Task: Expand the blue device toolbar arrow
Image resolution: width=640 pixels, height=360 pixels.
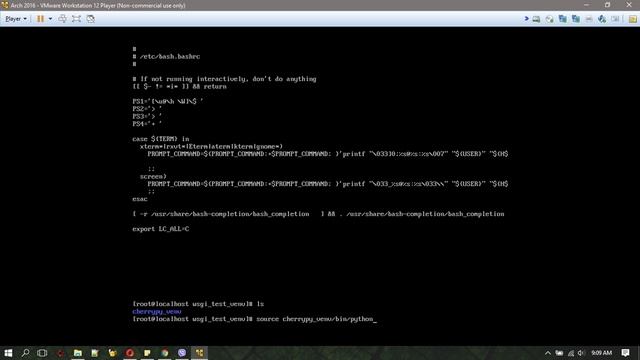Action: 527,19
